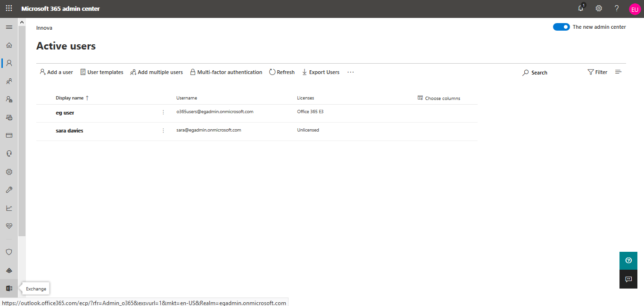This screenshot has width=644, height=306.
Task: Open Billing card icon in sidebar
Action: (9, 135)
